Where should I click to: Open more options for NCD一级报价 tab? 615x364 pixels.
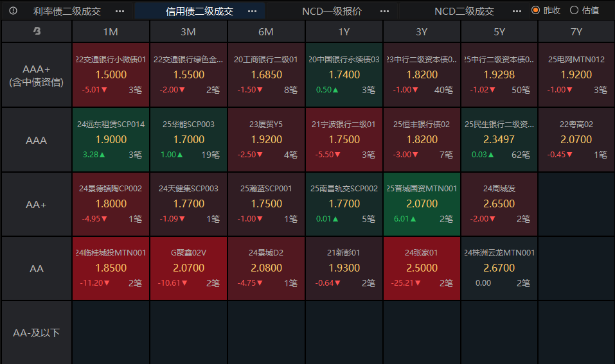tap(385, 11)
